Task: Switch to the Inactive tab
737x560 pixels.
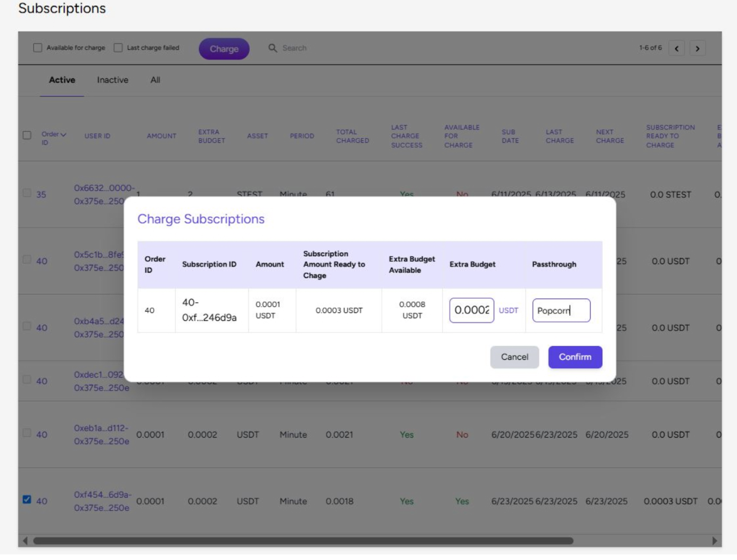Action: (x=112, y=79)
